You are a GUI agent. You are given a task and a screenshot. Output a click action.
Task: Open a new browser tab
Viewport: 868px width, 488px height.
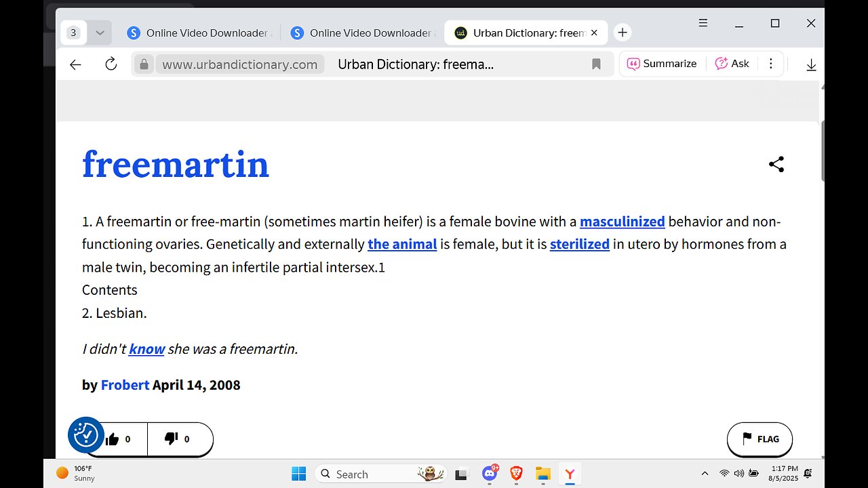(x=623, y=33)
